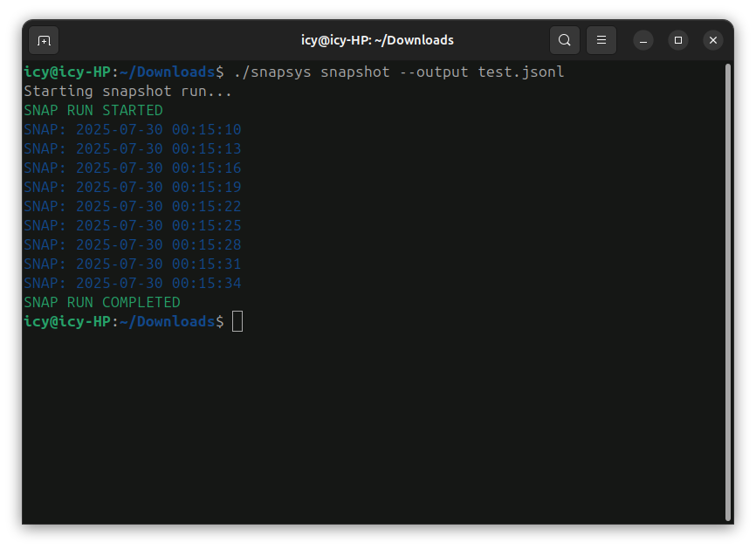This screenshot has height=549, width=756.
Task: Click the ~/Downloads path in bottom prompt
Action: click(167, 321)
